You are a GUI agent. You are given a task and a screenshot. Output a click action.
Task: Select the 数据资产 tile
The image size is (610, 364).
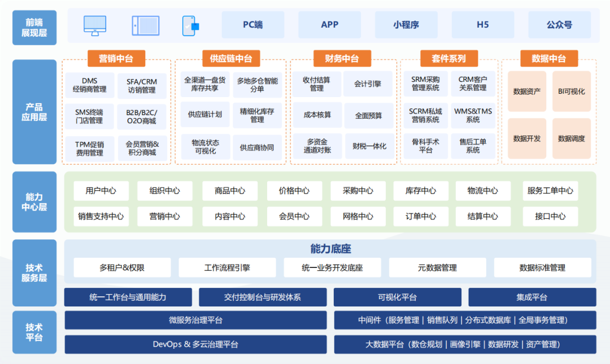tap(527, 91)
